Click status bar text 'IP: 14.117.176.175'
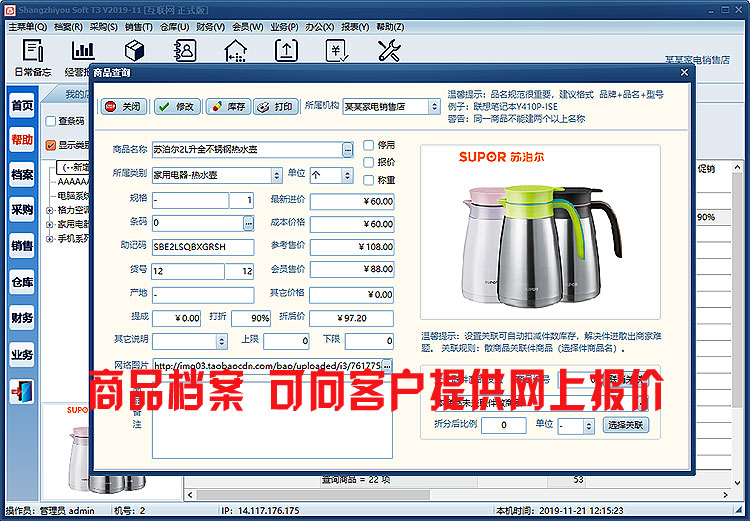Screen dimensions: 750x521 point(261,510)
